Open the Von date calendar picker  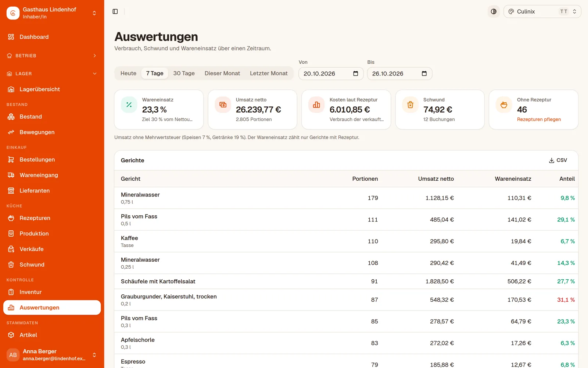(355, 74)
